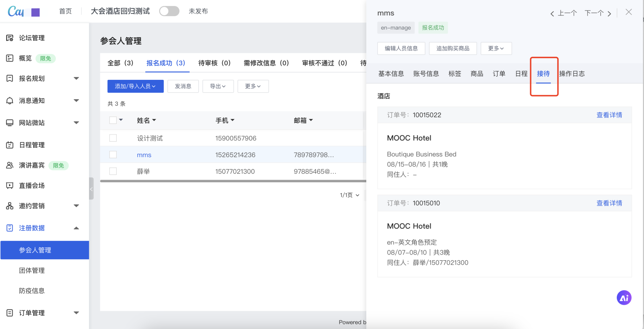Go to 首页 in the header

click(65, 11)
